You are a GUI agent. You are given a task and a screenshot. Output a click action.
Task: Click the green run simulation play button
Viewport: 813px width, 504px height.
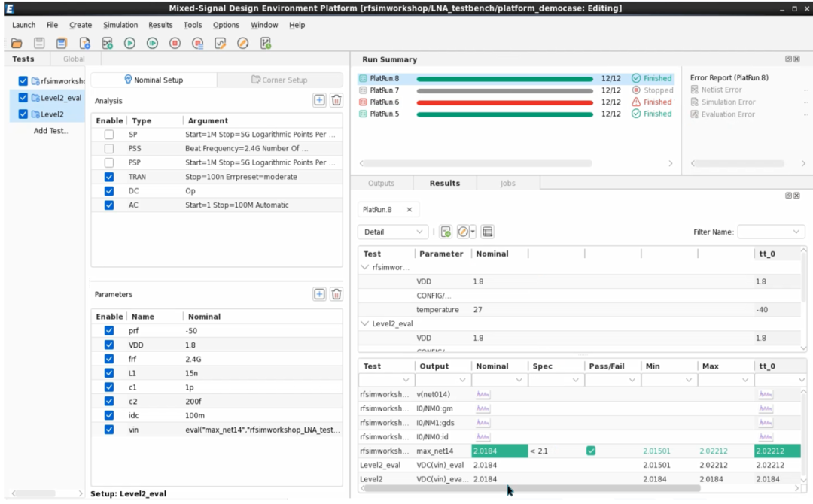(x=129, y=44)
